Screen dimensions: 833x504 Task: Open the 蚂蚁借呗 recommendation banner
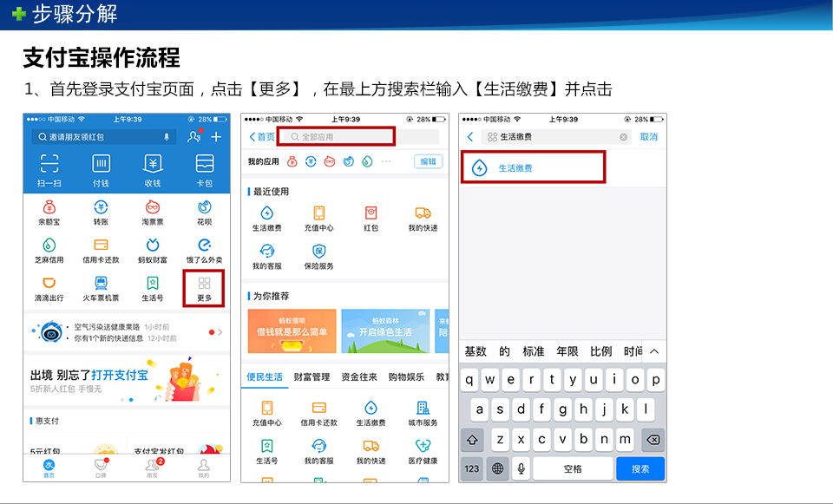(292, 331)
